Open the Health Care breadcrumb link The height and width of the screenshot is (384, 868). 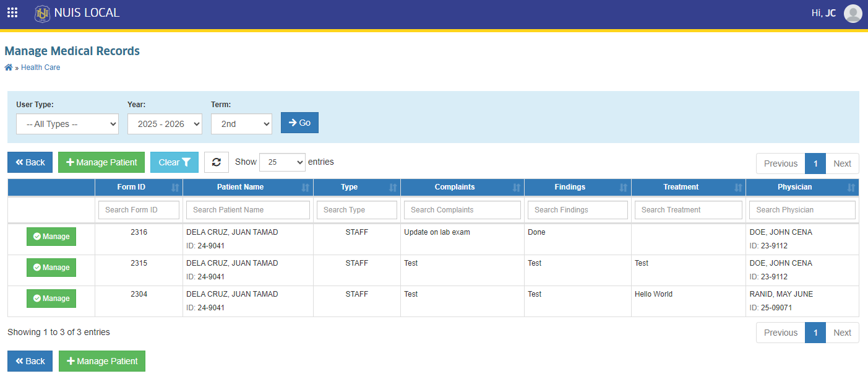[41, 68]
